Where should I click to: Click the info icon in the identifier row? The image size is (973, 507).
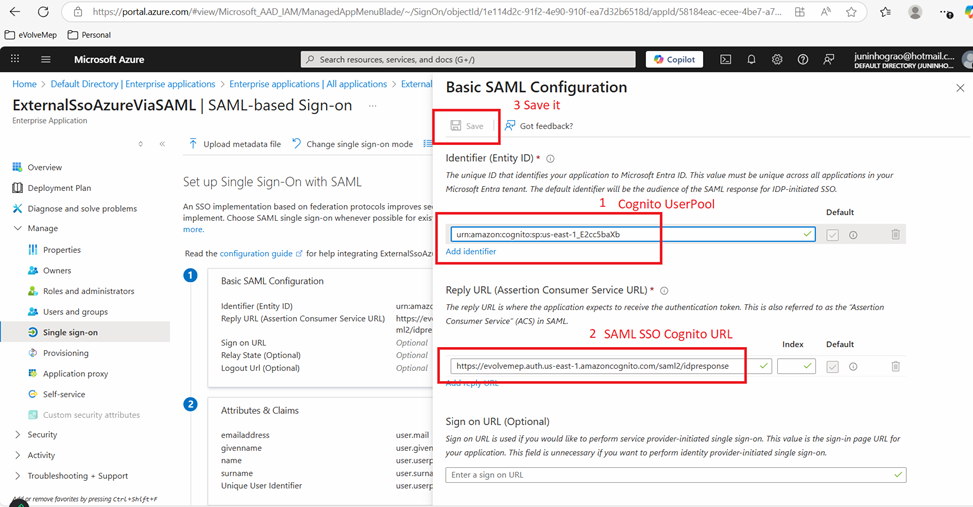853,235
